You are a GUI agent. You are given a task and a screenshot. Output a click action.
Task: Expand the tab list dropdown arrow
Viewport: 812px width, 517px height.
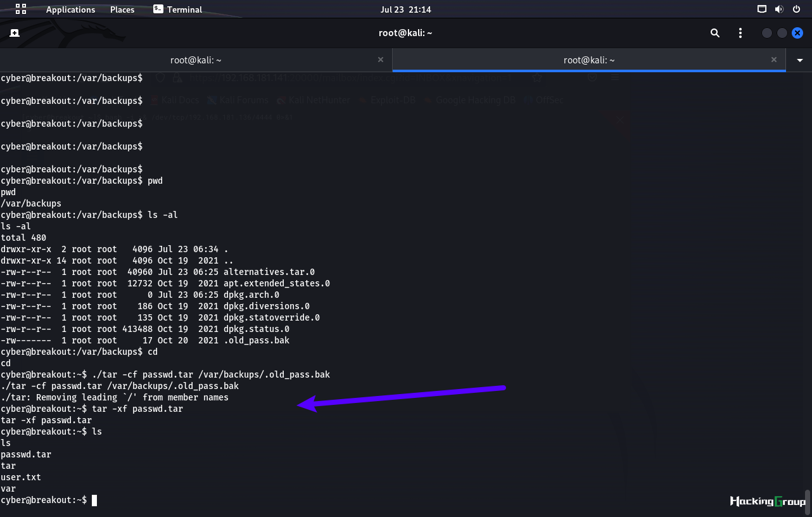pyautogui.click(x=799, y=60)
